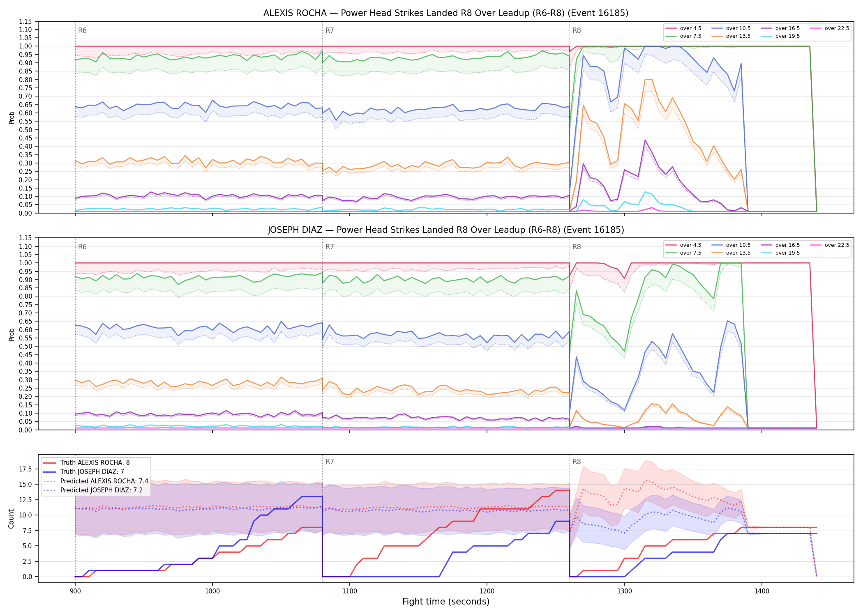863x616 pixels.
Task: Click the 'Fight time (seconds)' axis label
Action: pyautogui.click(x=446, y=602)
